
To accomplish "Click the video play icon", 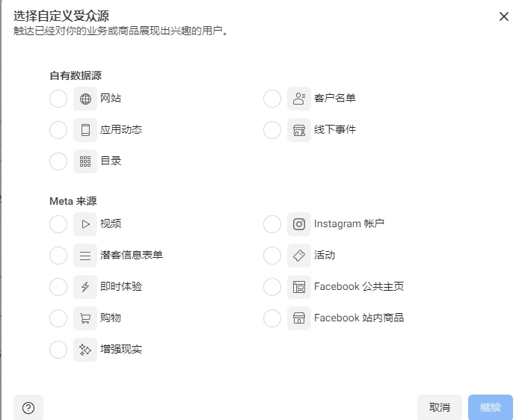I will (85, 224).
